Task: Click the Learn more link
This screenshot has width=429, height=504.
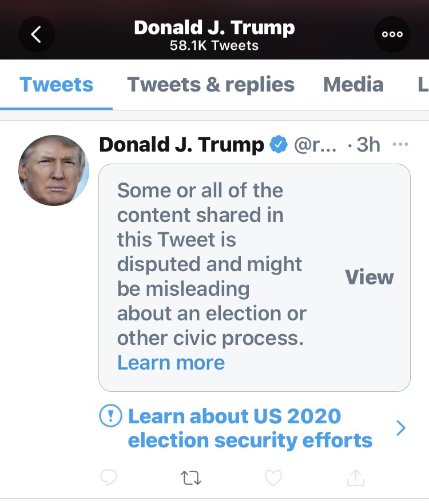Action: point(171,363)
